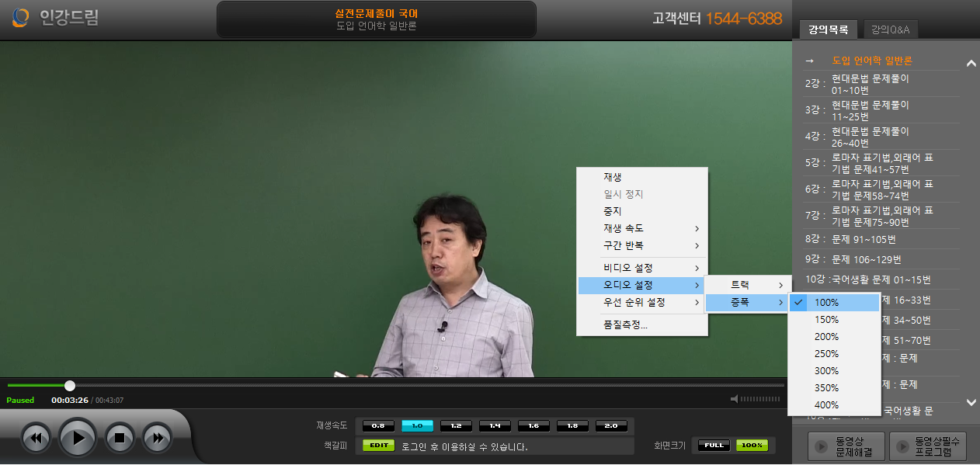980x465 pixels.
Task: Click the green EDIT bookmark button
Action: coord(378,446)
